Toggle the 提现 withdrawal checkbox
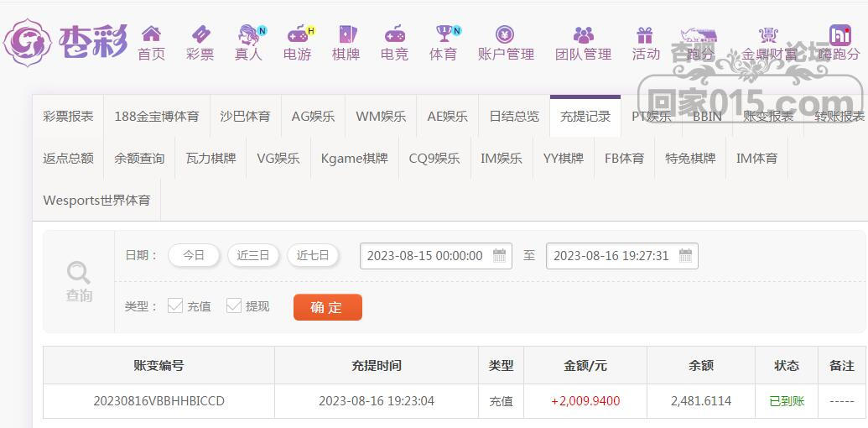Viewport: 868px width, 428px height. click(234, 305)
